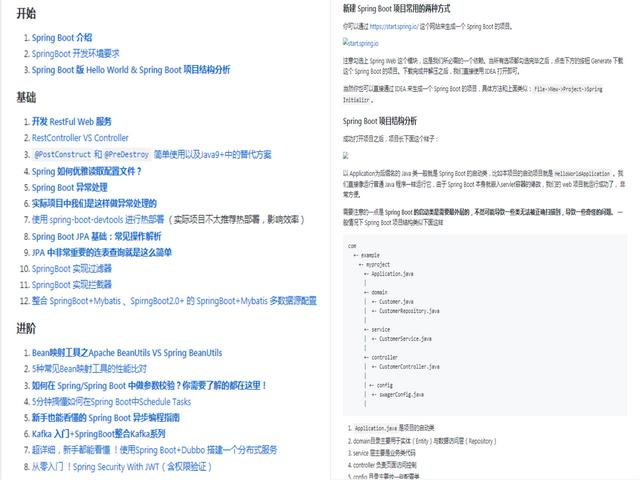Click 'Customer.java' under domain in code
The height and width of the screenshot is (480, 640).
pos(396,302)
